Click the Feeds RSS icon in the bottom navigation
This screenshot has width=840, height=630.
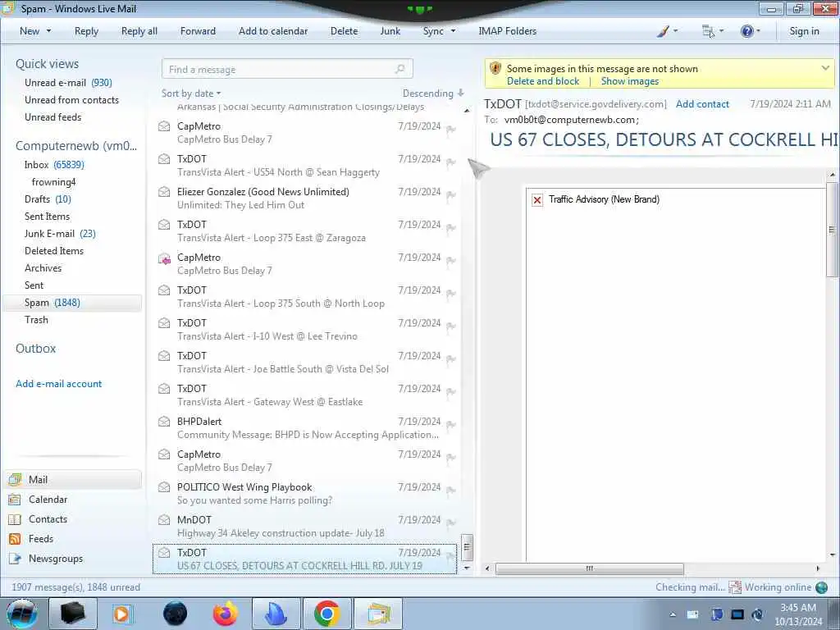point(15,539)
